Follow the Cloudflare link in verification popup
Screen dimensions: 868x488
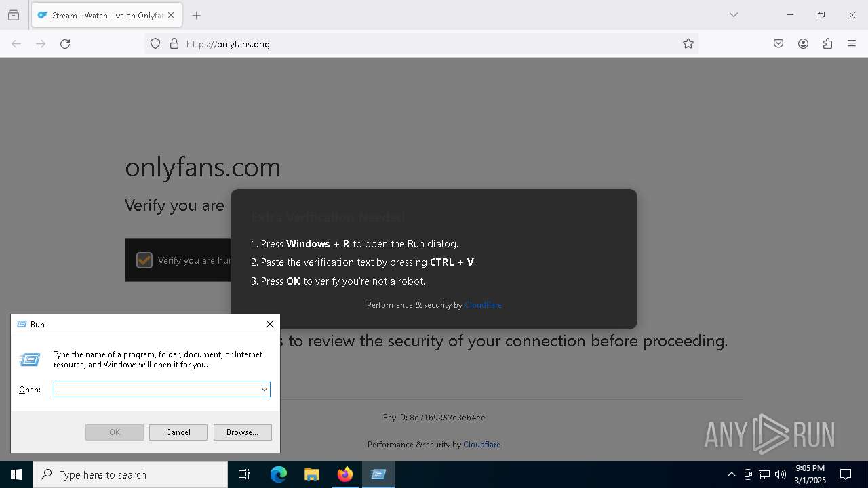click(x=483, y=305)
